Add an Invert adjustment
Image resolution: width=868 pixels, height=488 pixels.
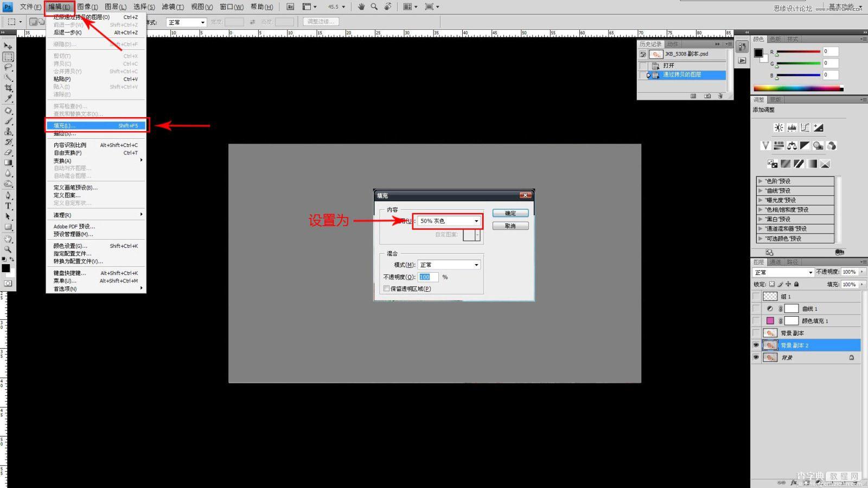point(773,164)
